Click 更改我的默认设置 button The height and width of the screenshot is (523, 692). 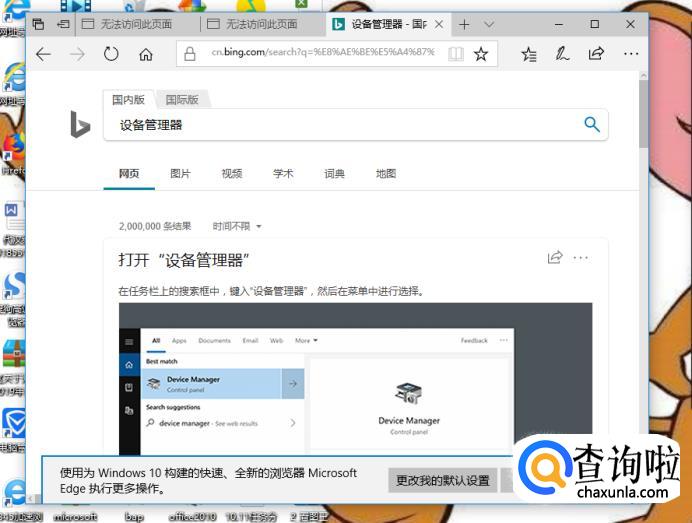pos(443,481)
